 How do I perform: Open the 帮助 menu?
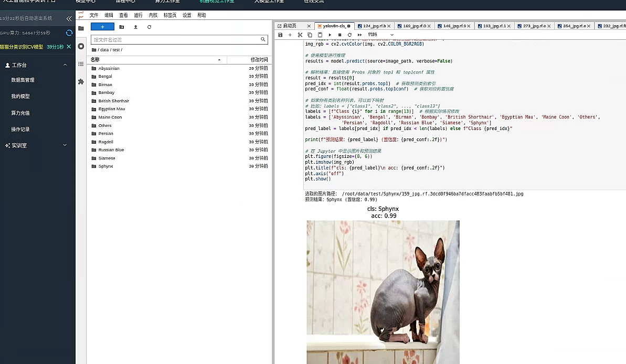point(201,15)
